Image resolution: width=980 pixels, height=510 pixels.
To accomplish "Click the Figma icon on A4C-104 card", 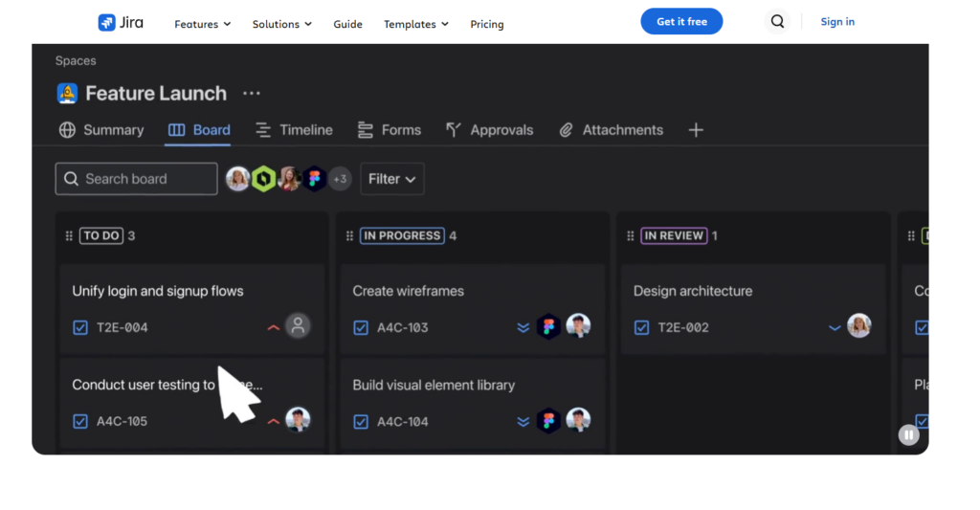I will pyautogui.click(x=548, y=421).
